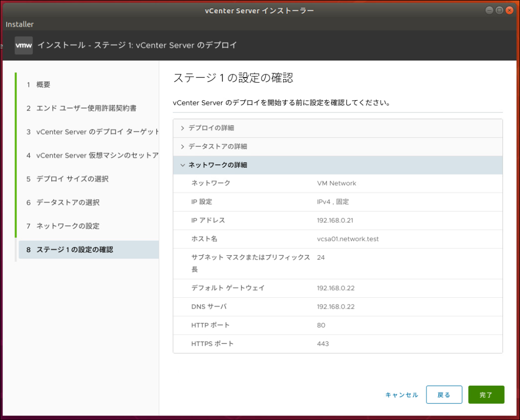Click the サブネット マスクまたはプリフィックス長 label
This screenshot has width=520, height=420.
(x=251, y=263)
